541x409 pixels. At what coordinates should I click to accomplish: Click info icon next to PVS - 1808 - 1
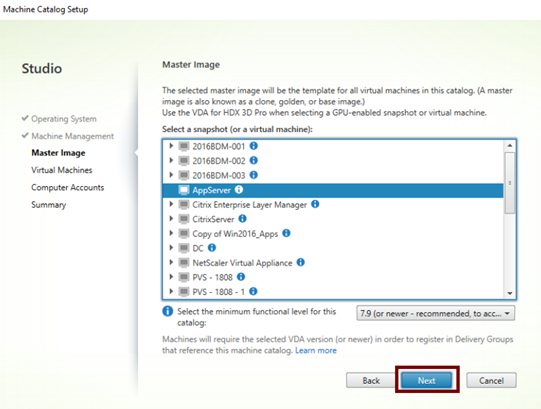click(x=253, y=291)
